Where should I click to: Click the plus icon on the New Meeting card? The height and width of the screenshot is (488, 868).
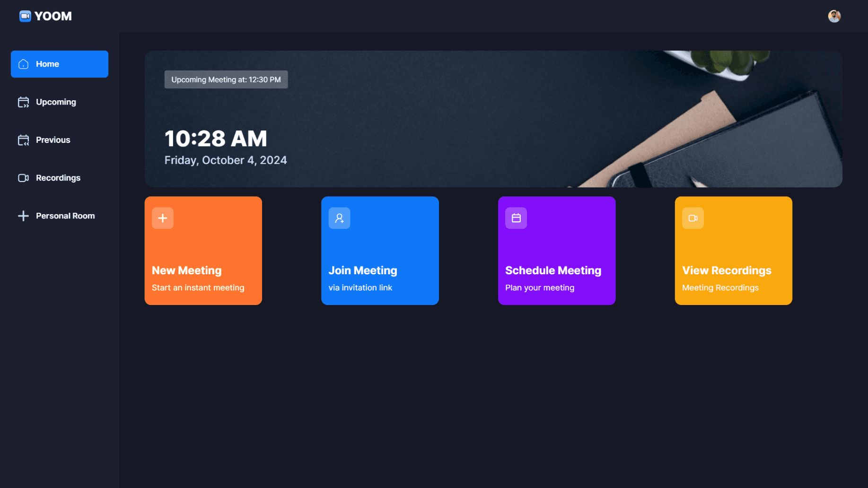(x=162, y=218)
